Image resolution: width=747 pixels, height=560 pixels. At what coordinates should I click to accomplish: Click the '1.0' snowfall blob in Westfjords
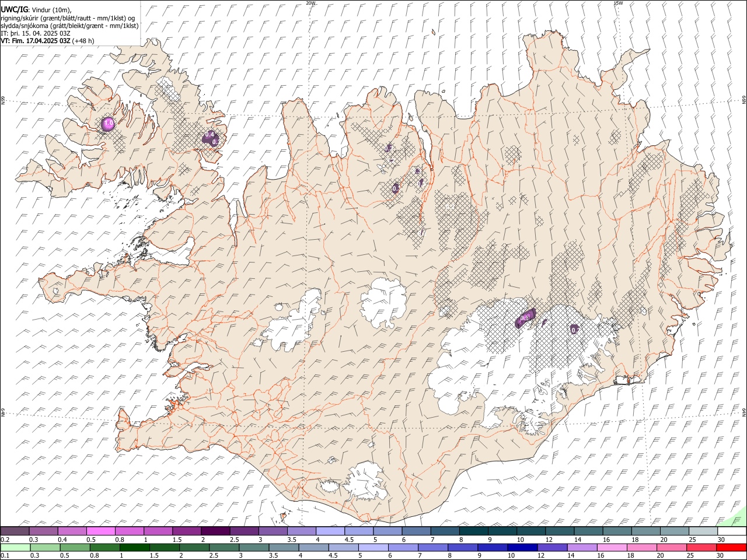[x=108, y=124]
